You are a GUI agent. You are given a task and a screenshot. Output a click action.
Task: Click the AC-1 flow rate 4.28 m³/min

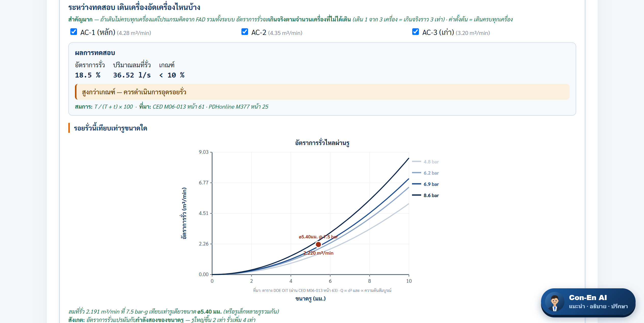tap(134, 33)
